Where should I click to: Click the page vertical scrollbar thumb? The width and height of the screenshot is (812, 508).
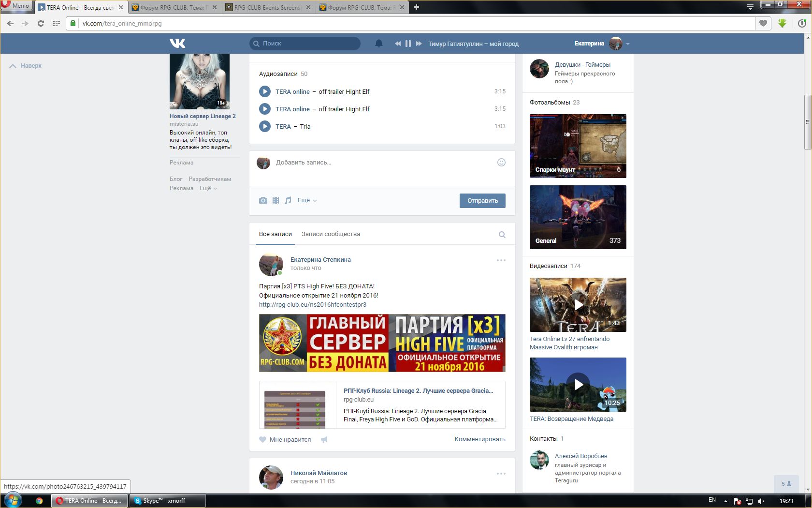click(x=808, y=122)
